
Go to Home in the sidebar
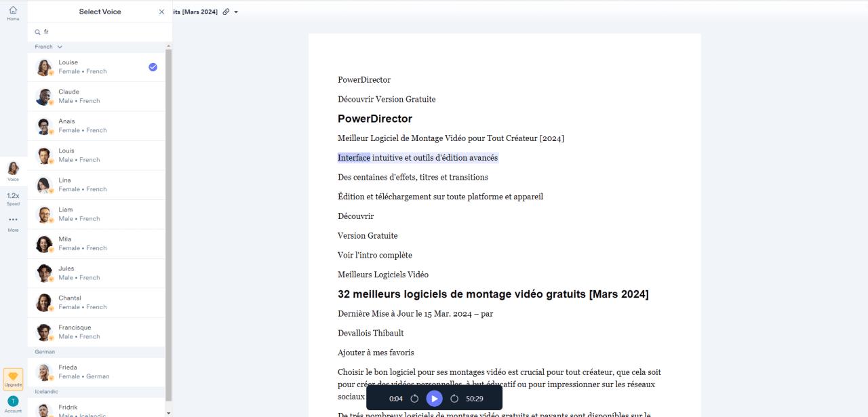pos(13,13)
